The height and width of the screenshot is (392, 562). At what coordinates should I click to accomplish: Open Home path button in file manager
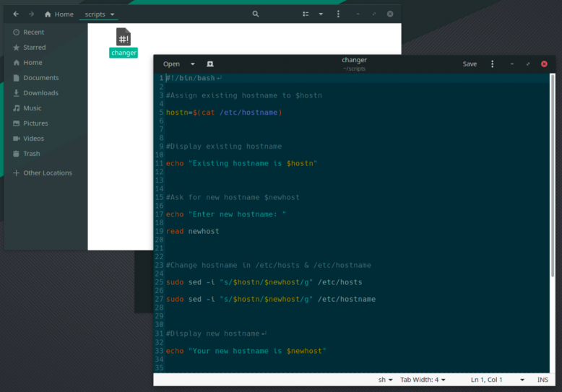(59, 14)
